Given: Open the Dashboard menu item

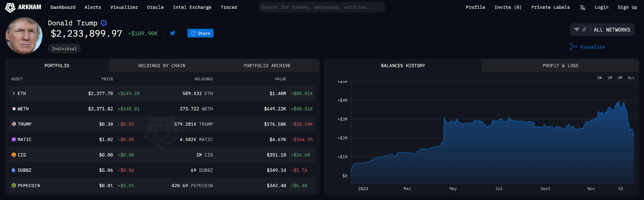Looking at the screenshot, I should [63, 7].
